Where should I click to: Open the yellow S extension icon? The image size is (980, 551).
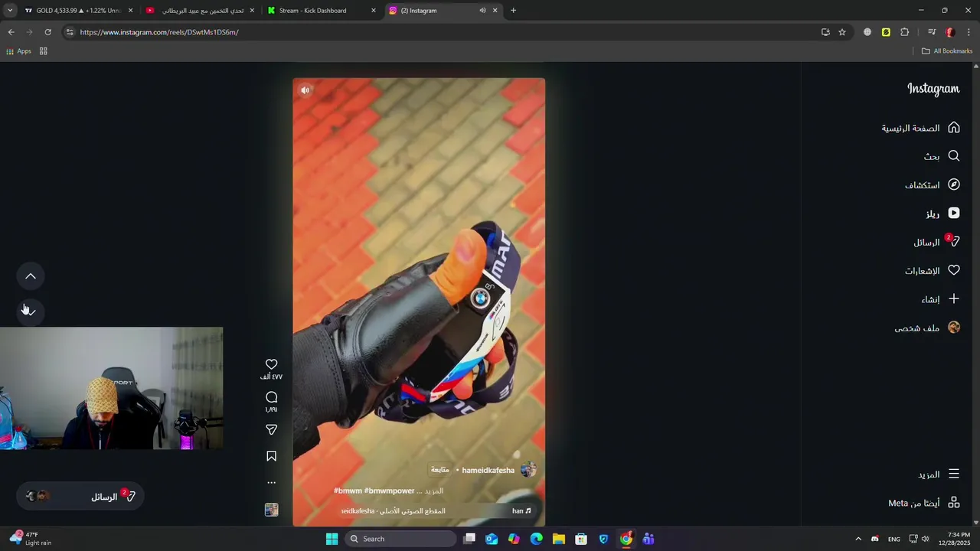tap(886, 32)
